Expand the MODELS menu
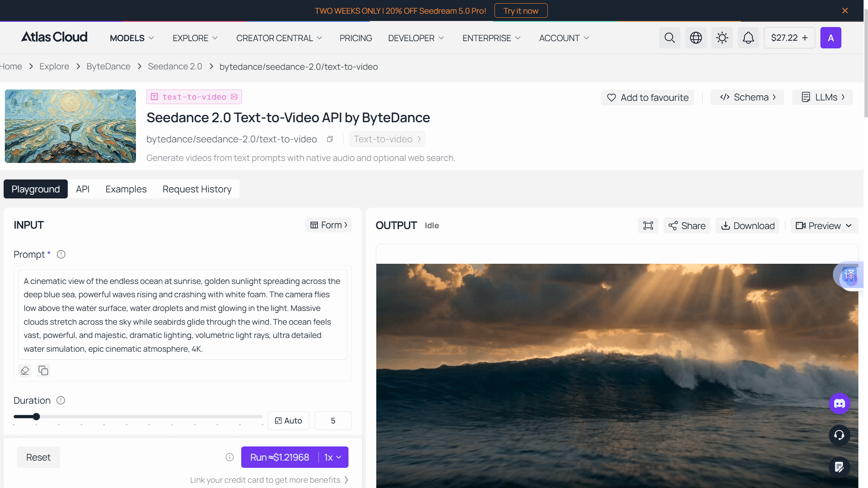Screen dimensions: 868x488 pyautogui.click(x=132, y=38)
